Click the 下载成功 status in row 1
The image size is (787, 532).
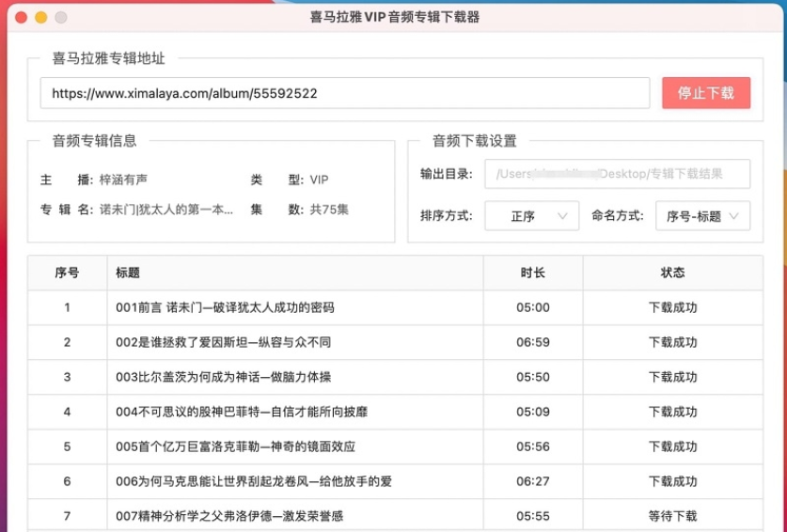click(x=672, y=307)
